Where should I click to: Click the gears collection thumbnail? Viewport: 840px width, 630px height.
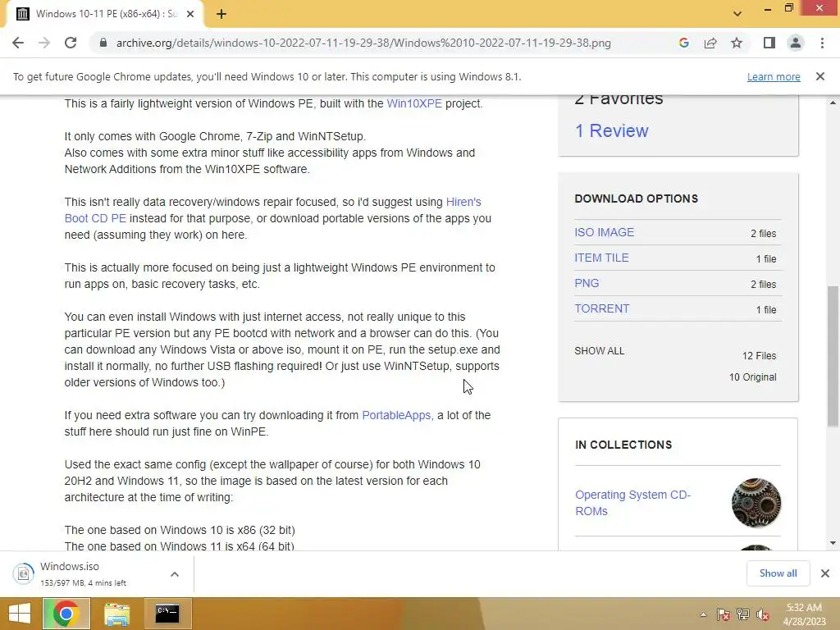pos(756,503)
